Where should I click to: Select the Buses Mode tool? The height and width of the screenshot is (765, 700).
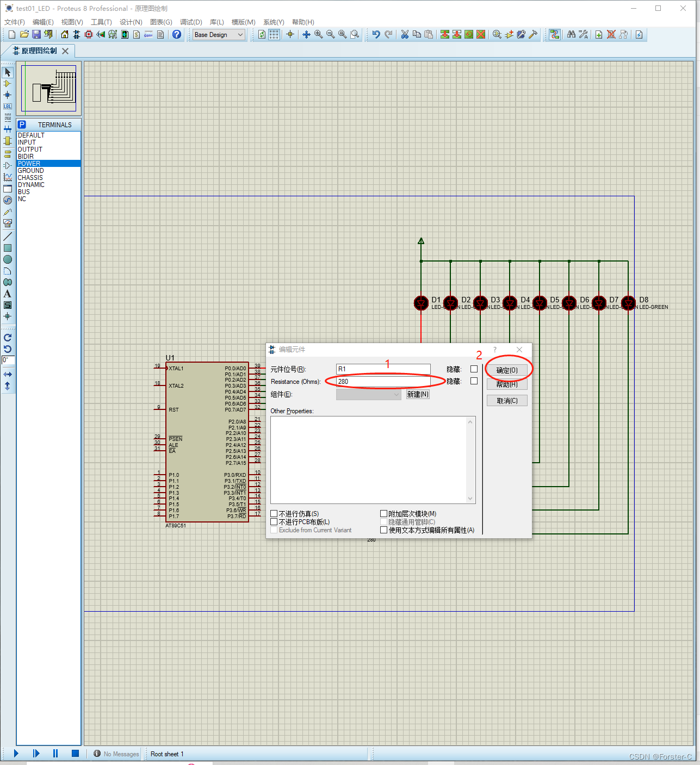point(8,129)
